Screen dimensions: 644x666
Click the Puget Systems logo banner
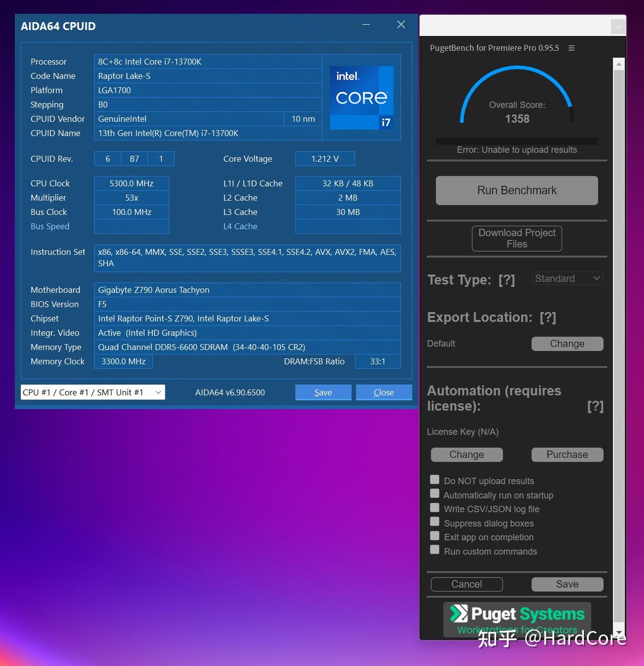pos(517,620)
